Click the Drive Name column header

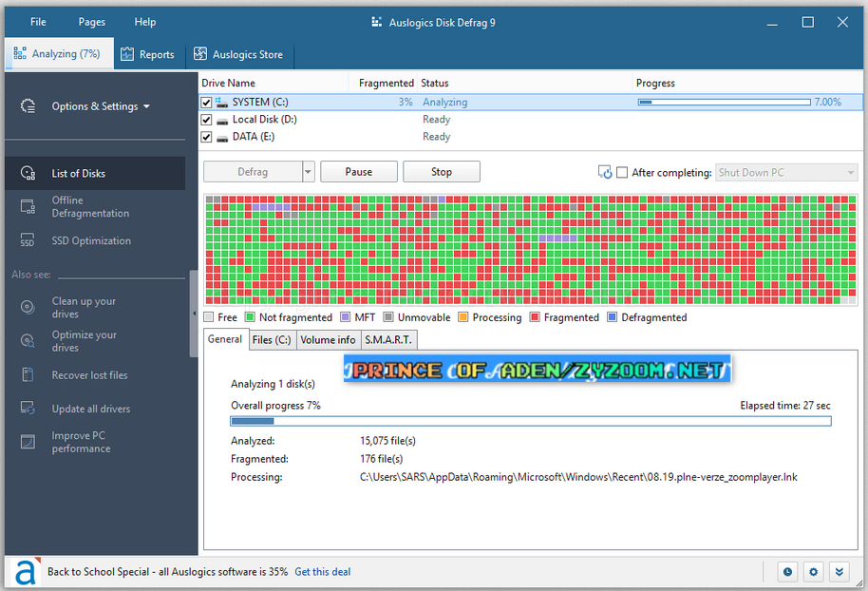click(x=274, y=83)
